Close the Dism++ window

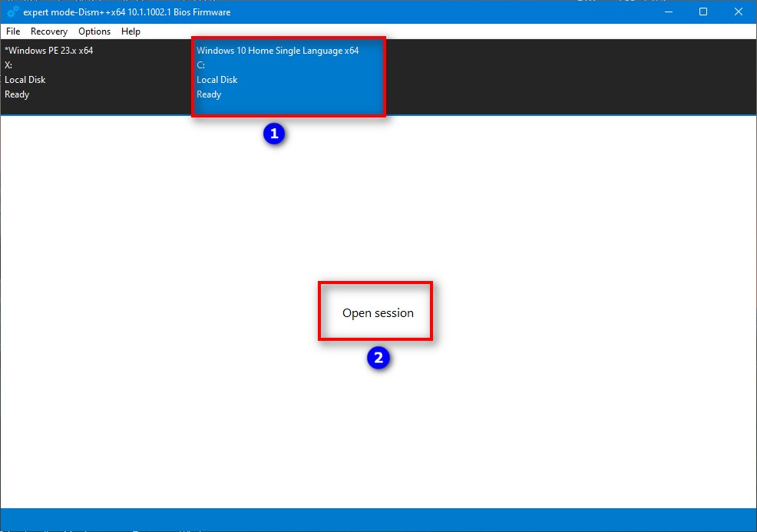(x=738, y=12)
